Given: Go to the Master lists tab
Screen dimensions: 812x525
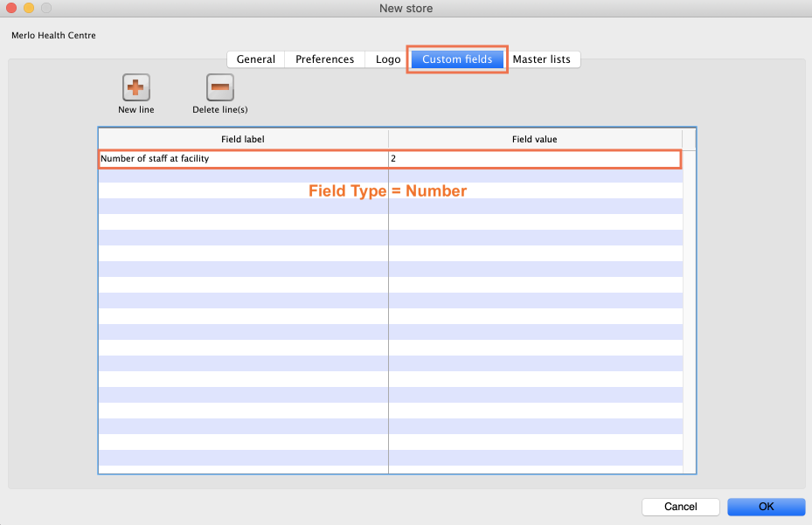Looking at the screenshot, I should [x=541, y=59].
